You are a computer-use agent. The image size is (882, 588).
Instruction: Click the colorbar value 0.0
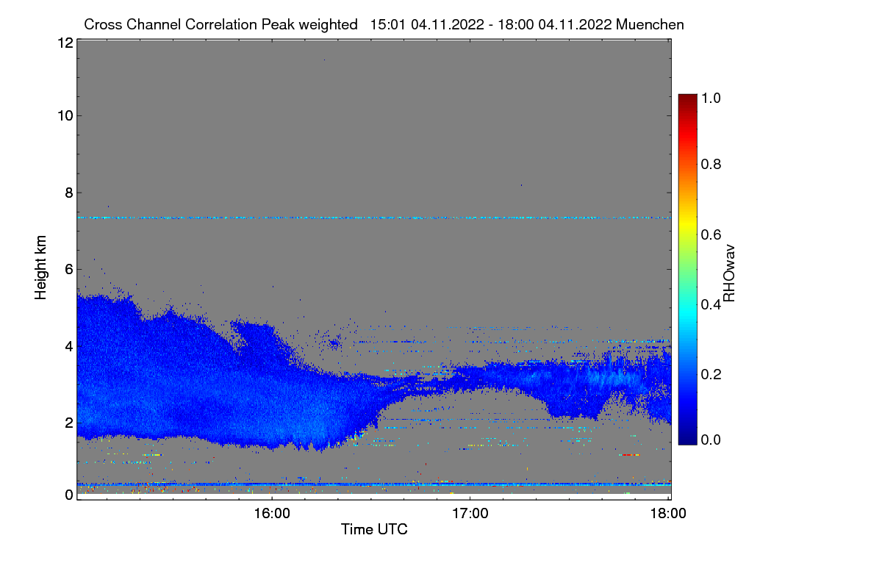coord(711,440)
